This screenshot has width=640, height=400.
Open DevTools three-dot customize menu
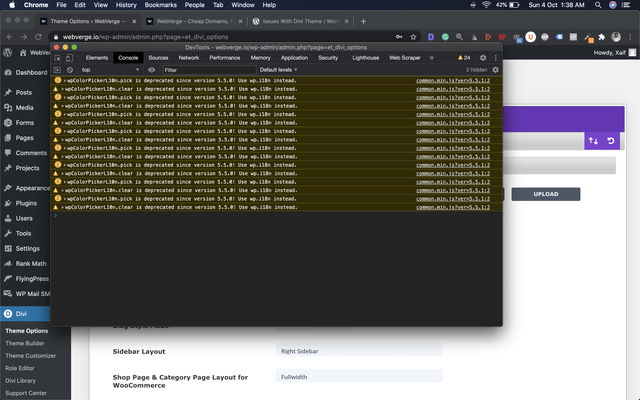point(496,58)
